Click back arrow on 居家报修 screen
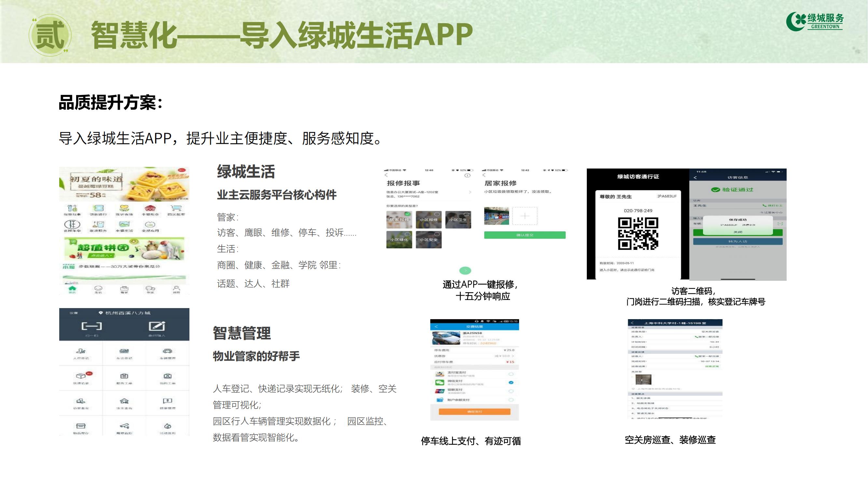Screen dimensions: 868x488 (484, 175)
